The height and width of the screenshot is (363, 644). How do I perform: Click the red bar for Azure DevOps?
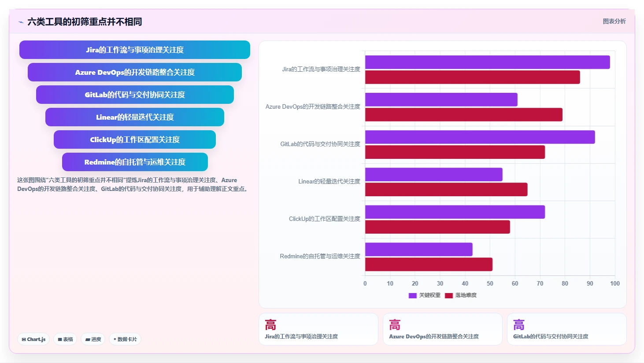463,114
